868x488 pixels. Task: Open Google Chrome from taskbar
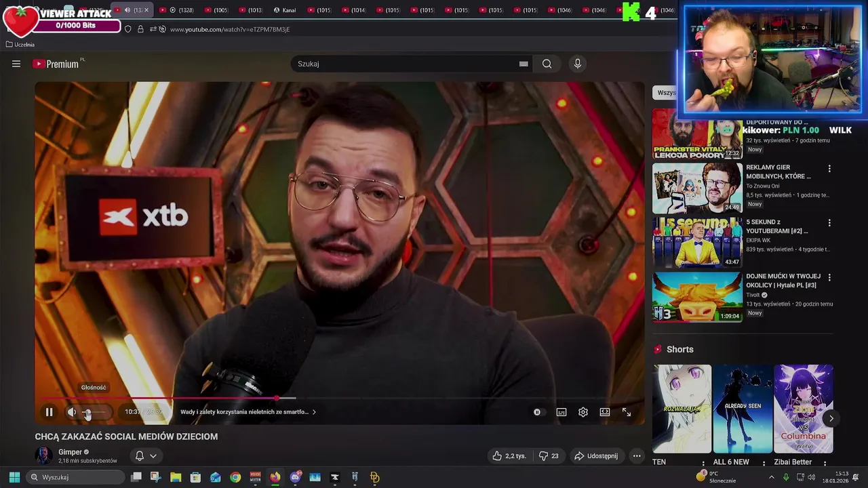[x=235, y=477]
